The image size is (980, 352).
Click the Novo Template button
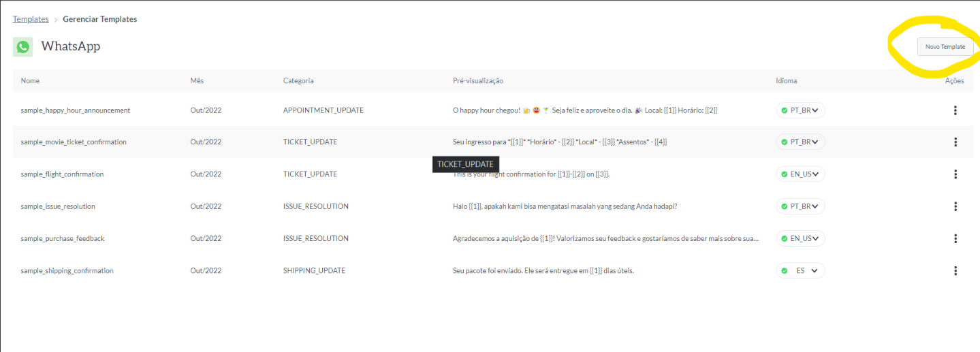[x=945, y=47]
